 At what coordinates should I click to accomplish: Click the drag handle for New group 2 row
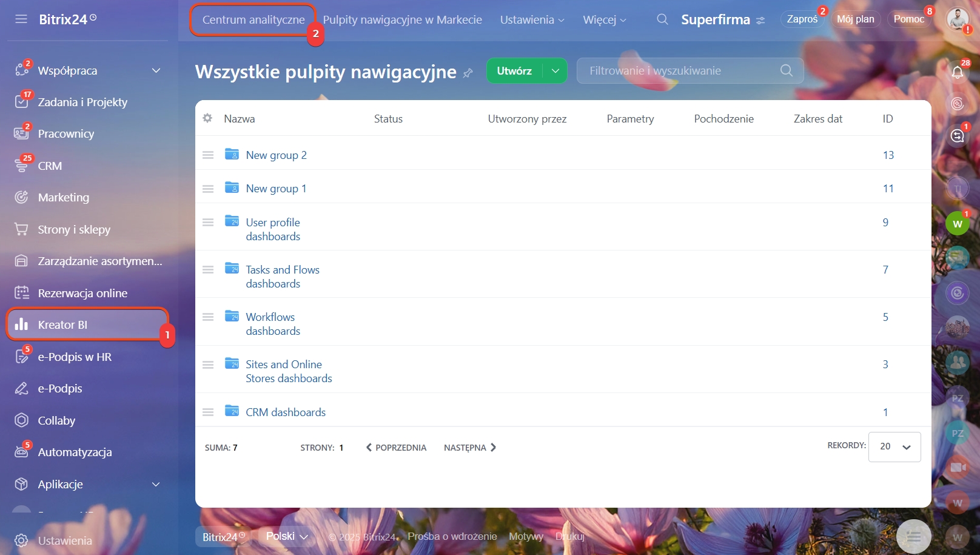(x=208, y=155)
